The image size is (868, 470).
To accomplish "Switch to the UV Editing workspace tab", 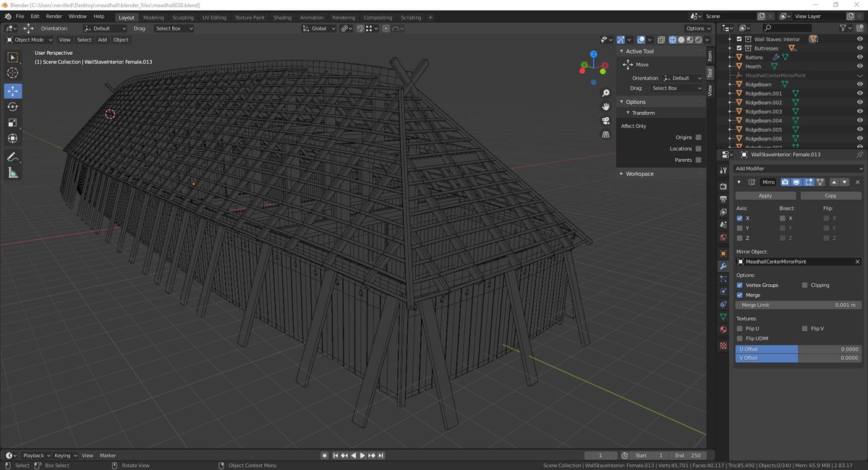I will 214,17.
